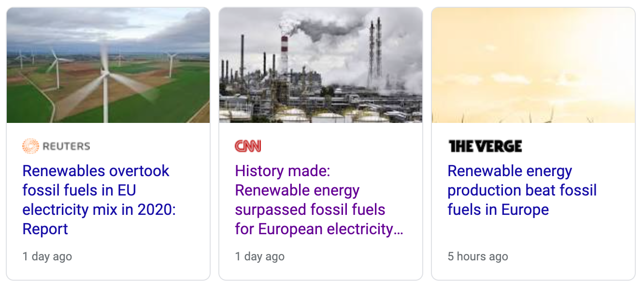Viewport: 644px width, 286px height.
Task: Click the '5 hours ago' timestamp
Action: coord(478,256)
